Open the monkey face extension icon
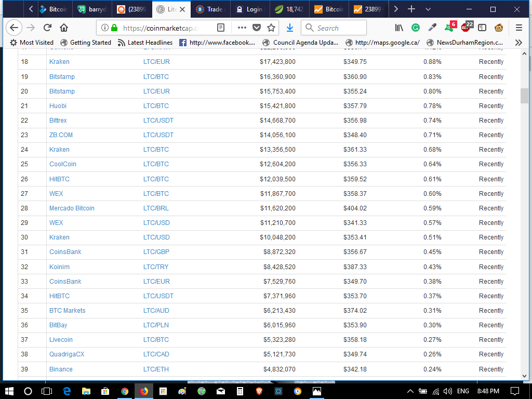 [x=498, y=28]
